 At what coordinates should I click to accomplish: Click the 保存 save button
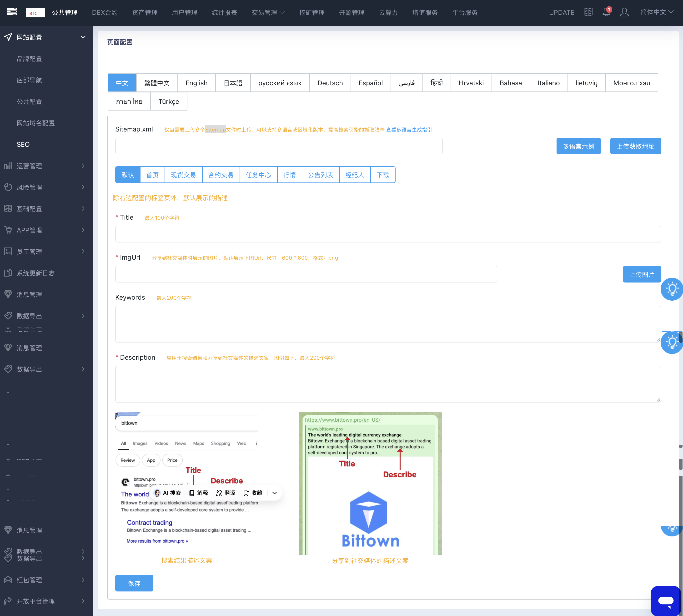tap(134, 583)
